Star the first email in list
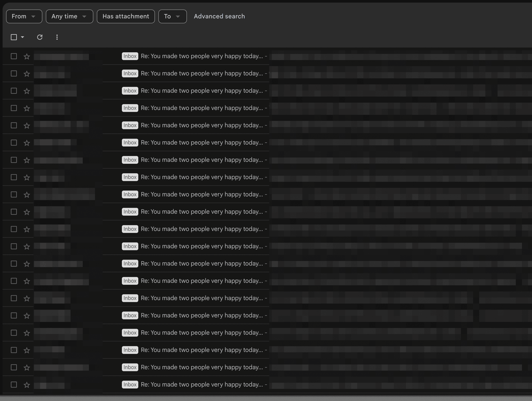The image size is (532, 401). coord(27,56)
